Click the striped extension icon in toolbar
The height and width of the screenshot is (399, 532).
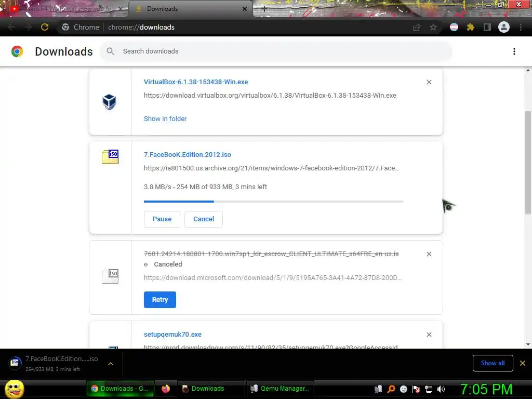point(454,27)
